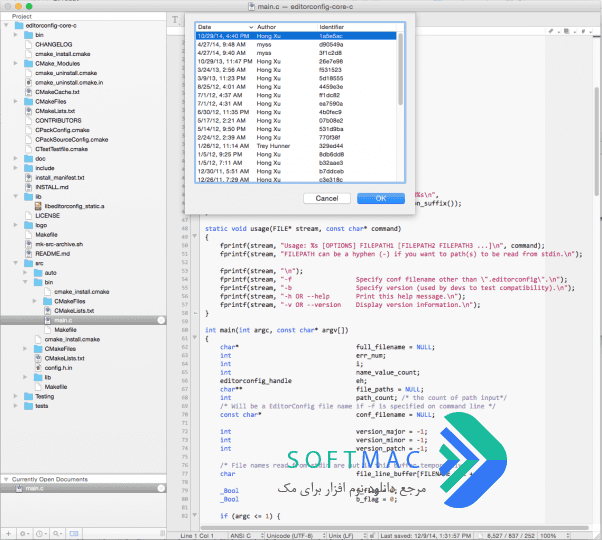Select the revision dated 5/14/12, 9:50 PM

296,129
